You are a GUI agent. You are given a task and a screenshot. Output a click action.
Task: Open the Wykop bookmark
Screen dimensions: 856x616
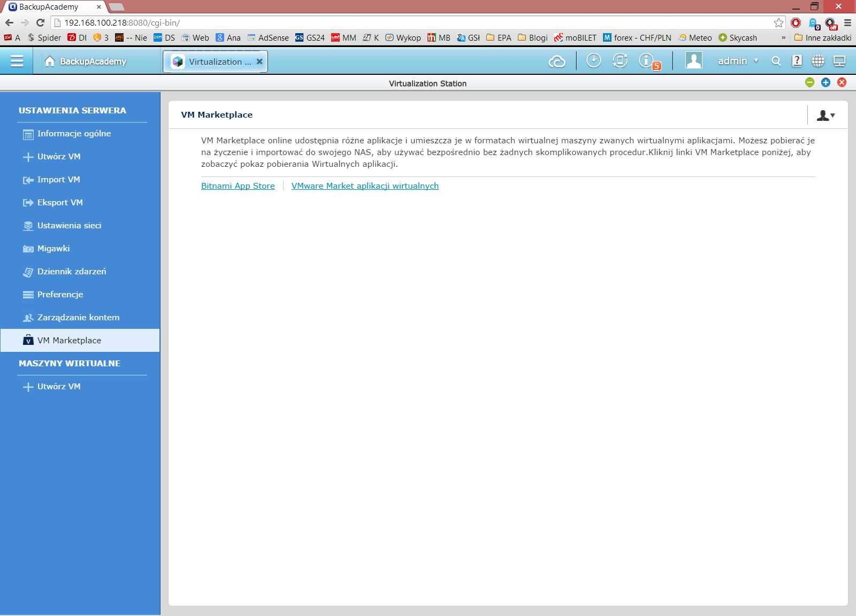click(403, 37)
